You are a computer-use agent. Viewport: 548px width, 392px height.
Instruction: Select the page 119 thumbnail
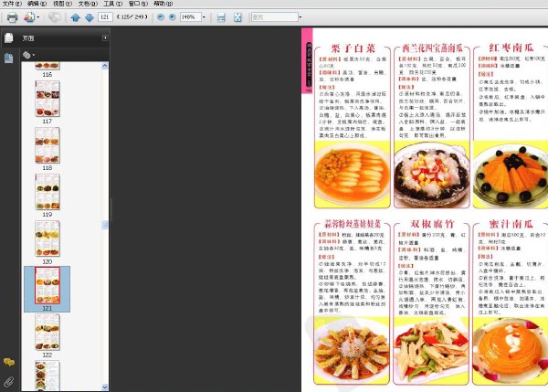47,192
